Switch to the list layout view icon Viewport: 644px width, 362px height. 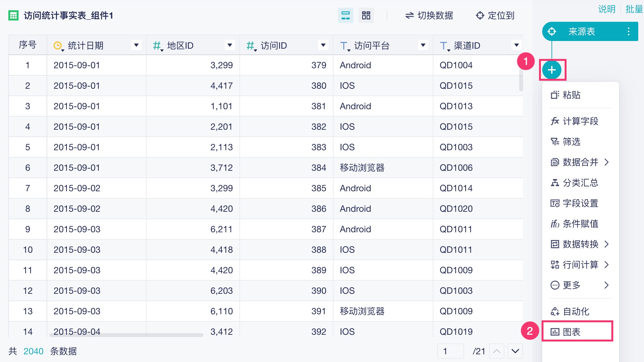coord(346,15)
